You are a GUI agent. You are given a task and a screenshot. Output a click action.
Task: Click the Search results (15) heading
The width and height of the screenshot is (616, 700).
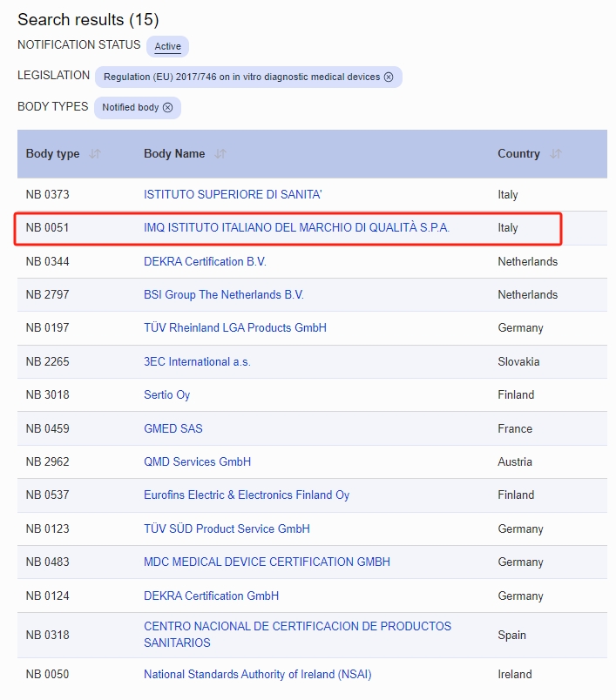(x=89, y=20)
